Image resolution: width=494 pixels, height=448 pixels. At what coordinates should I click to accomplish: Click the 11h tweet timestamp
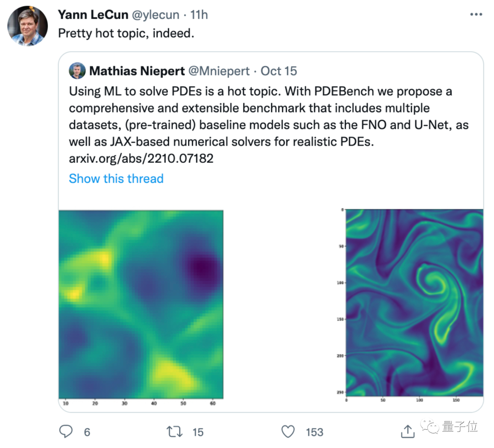[199, 15]
